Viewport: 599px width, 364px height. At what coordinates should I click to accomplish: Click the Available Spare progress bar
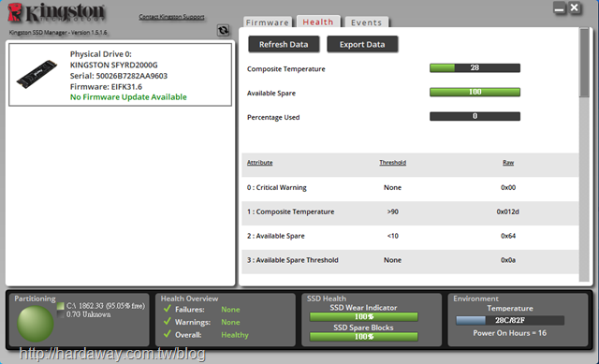click(475, 92)
